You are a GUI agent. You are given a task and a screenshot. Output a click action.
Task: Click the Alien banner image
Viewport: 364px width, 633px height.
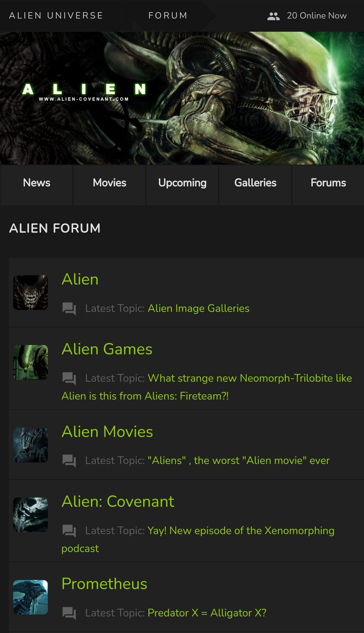click(182, 98)
